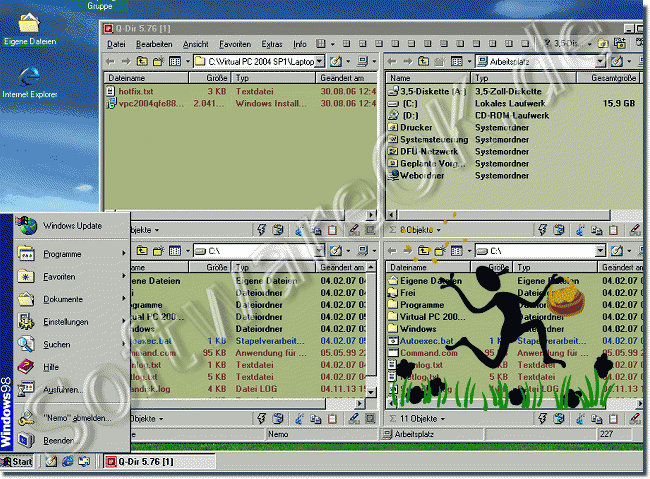Viewport: 650px width, 479px height.
Task: Create a new folder in the top-left panel
Action: pos(158,62)
